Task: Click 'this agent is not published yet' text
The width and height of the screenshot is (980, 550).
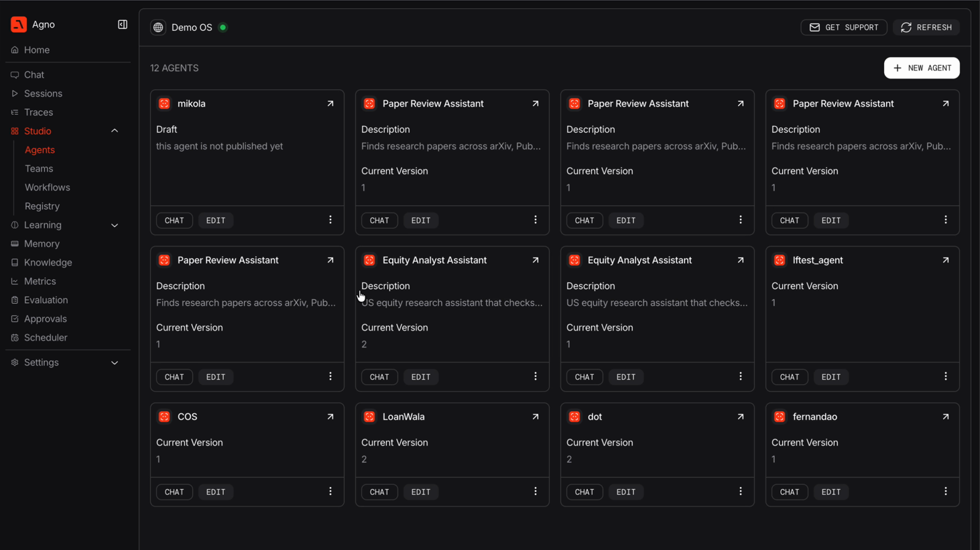Action: pyautogui.click(x=220, y=146)
